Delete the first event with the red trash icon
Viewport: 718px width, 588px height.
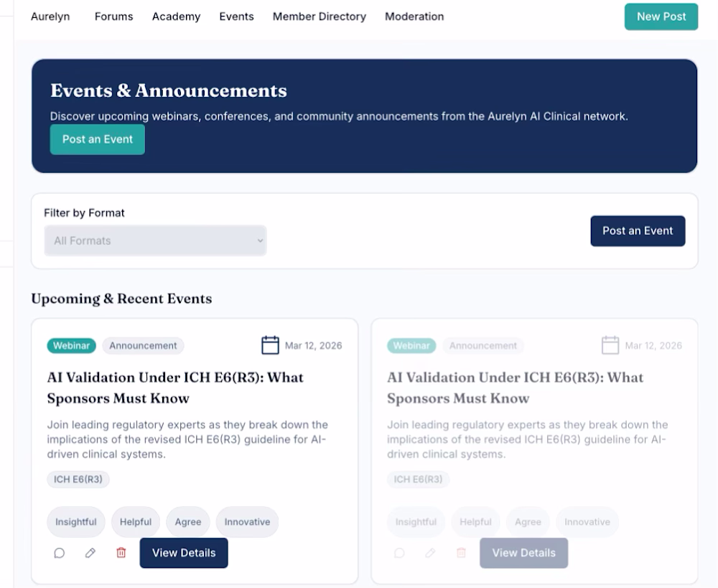[121, 553]
